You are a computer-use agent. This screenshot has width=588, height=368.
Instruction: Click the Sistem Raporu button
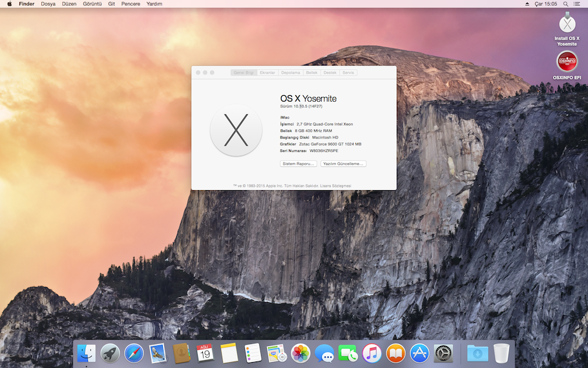coord(298,164)
